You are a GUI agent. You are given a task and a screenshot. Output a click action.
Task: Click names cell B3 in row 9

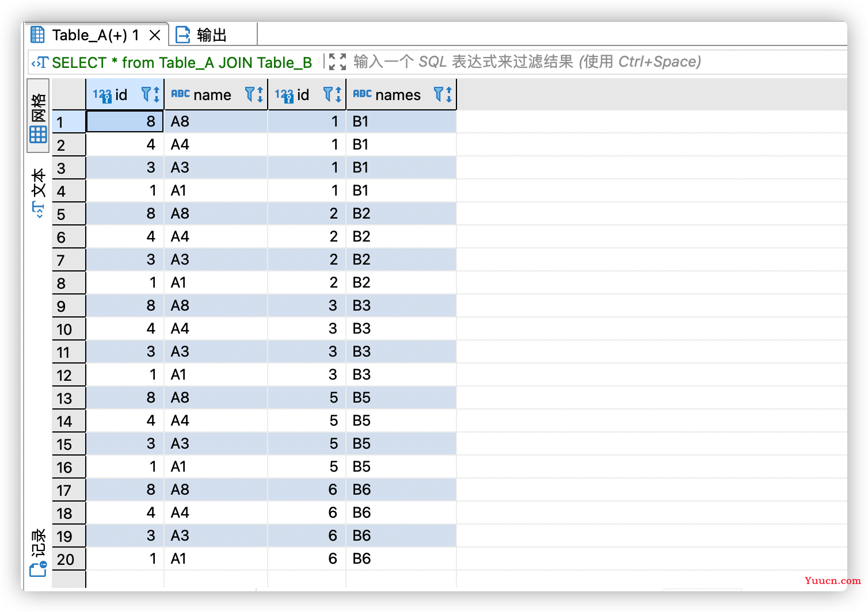coord(401,305)
